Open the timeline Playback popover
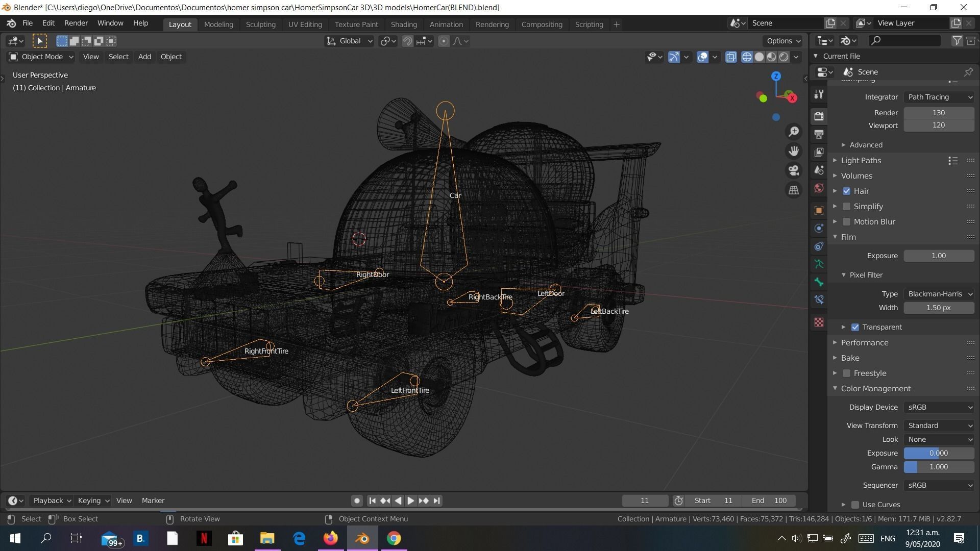 pos(52,500)
